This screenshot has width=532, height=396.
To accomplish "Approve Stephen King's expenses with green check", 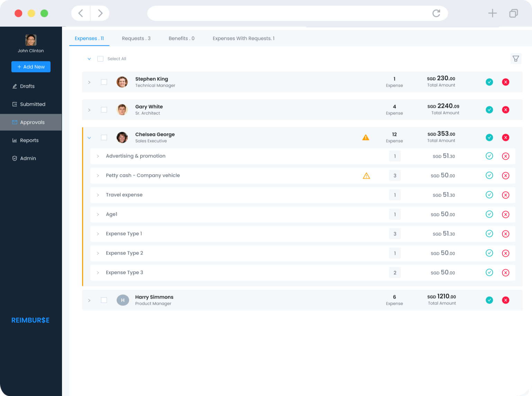I will click(x=489, y=82).
